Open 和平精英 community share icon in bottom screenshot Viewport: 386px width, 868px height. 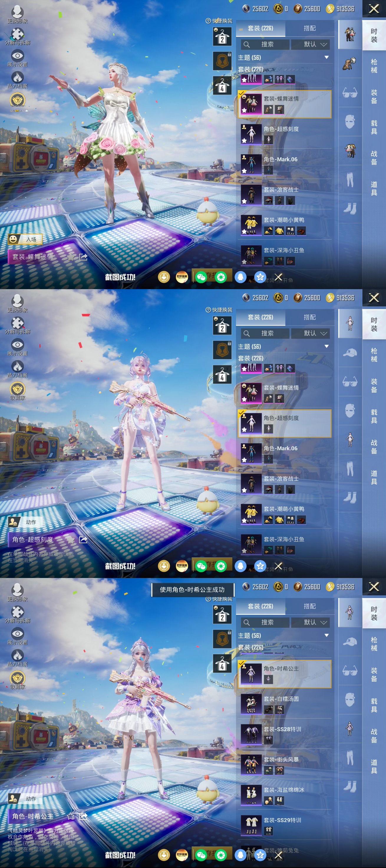pos(182,855)
